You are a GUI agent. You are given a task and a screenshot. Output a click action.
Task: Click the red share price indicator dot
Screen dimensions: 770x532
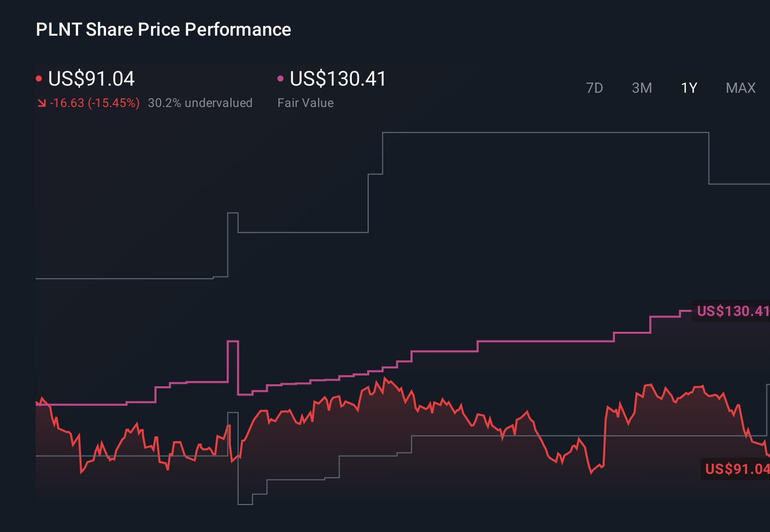[39, 77]
